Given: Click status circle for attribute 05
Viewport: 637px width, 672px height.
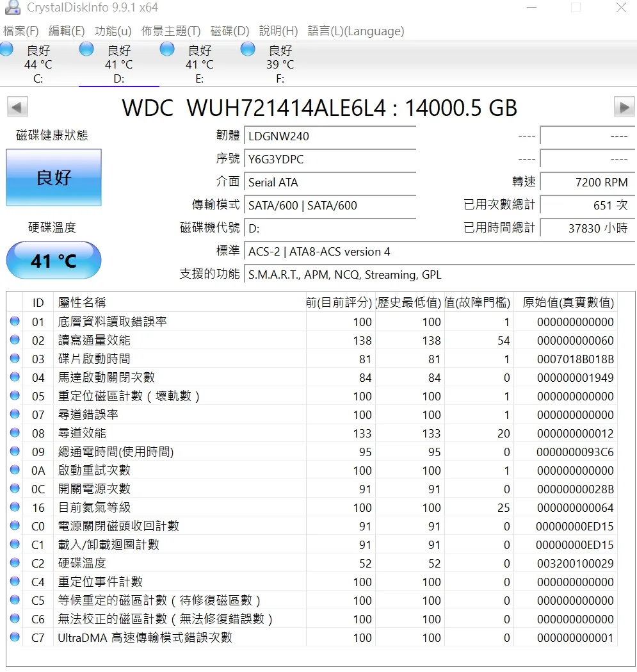Looking at the screenshot, I should [15, 395].
